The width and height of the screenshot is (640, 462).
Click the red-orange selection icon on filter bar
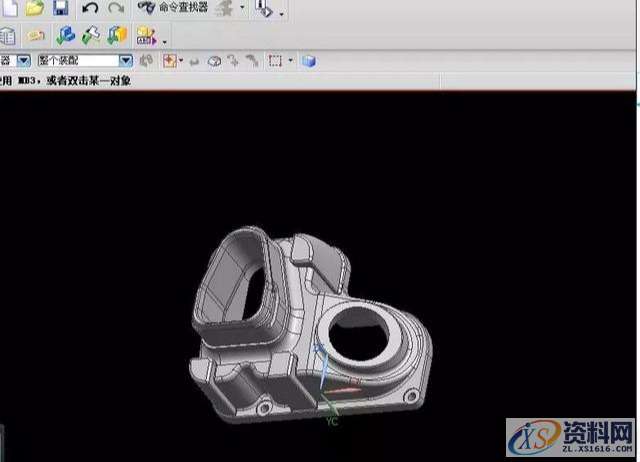point(169,61)
